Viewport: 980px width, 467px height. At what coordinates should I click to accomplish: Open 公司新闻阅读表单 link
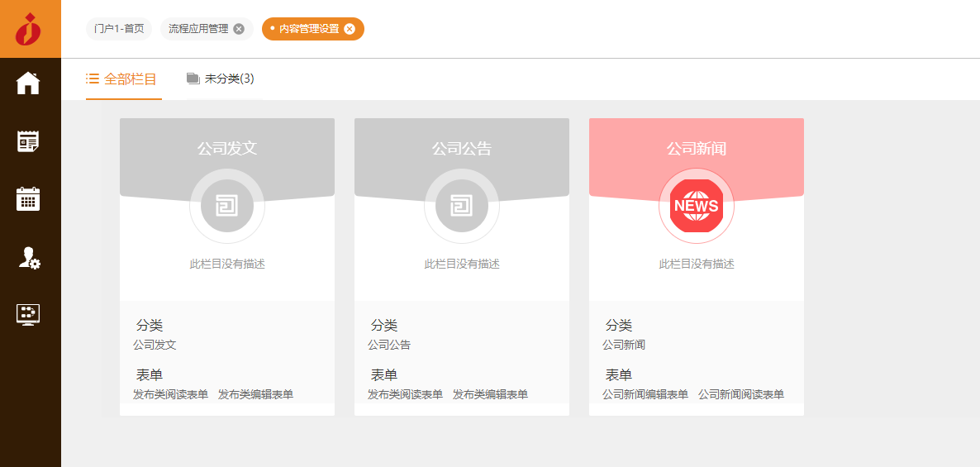click(740, 394)
